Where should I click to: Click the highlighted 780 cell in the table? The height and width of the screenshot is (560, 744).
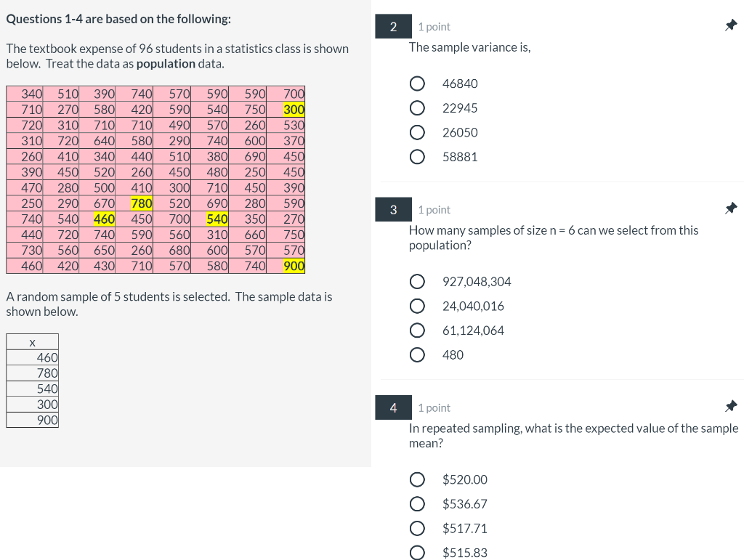(141, 203)
